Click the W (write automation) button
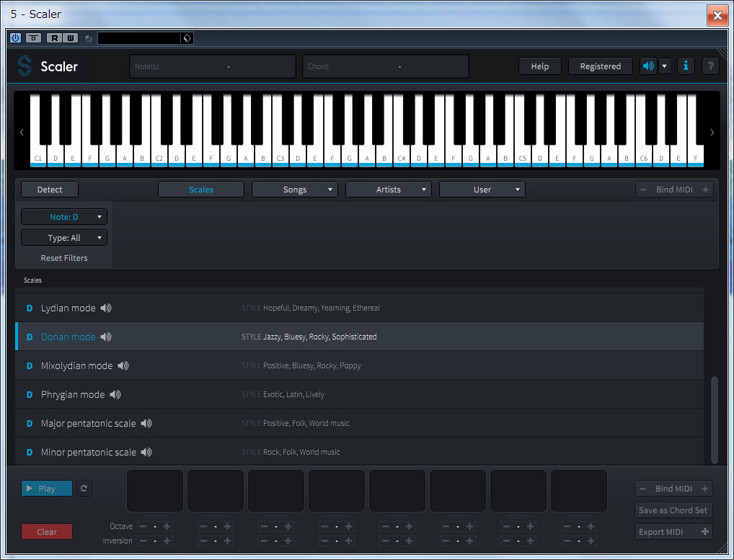This screenshot has height=560, width=734. 71,38
